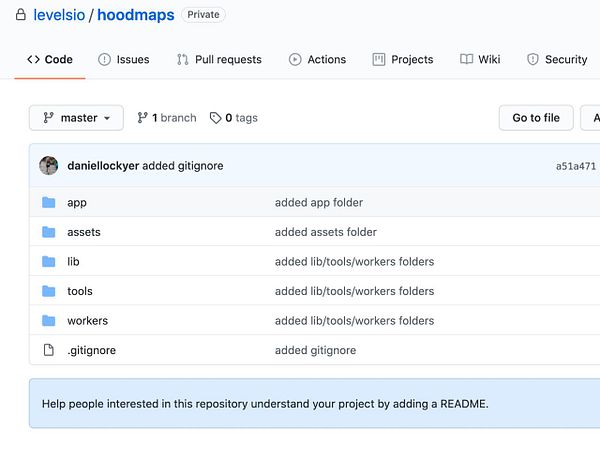
Task: Open the Security tab
Action: pyautogui.click(x=557, y=60)
